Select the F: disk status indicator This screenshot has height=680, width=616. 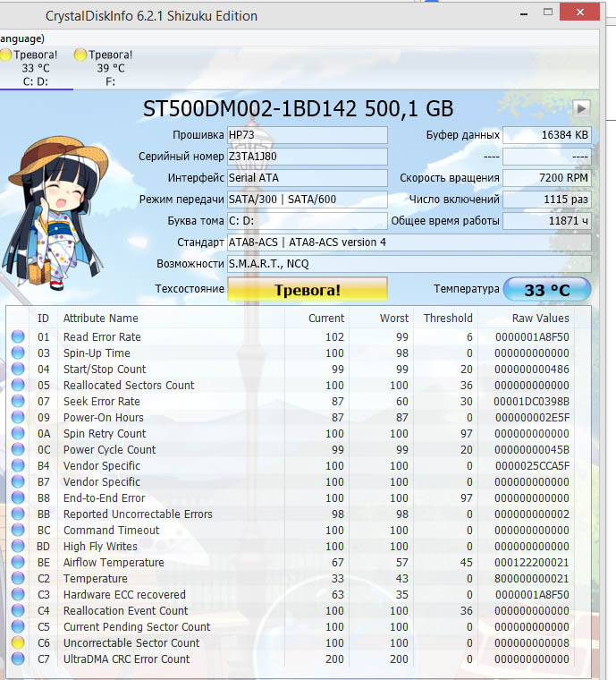point(105,68)
